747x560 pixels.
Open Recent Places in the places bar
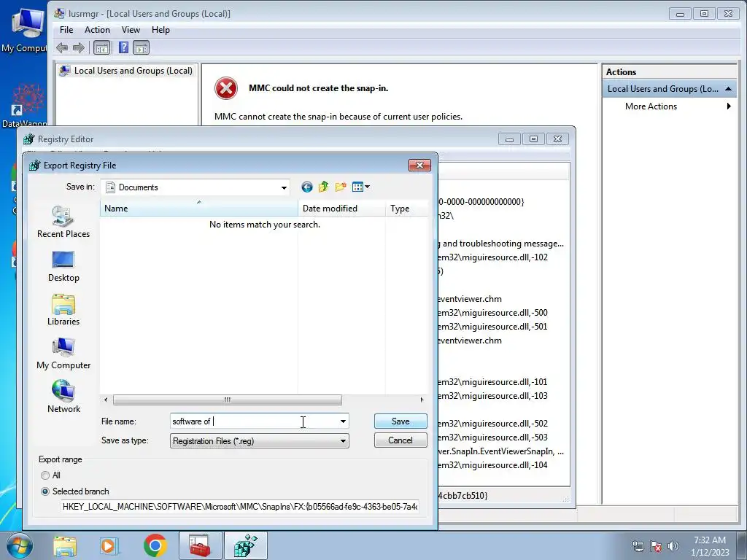pyautogui.click(x=63, y=222)
